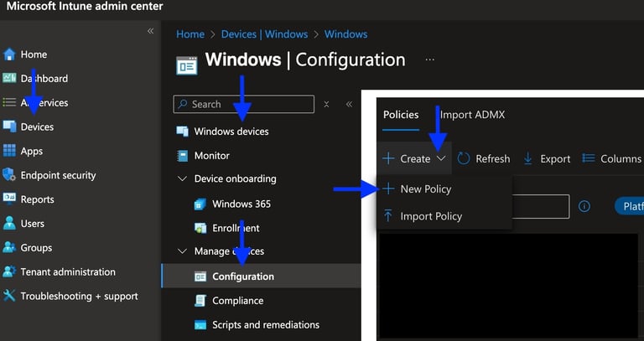Open the Create dropdown arrow
This screenshot has height=341, width=644.
[x=441, y=158]
